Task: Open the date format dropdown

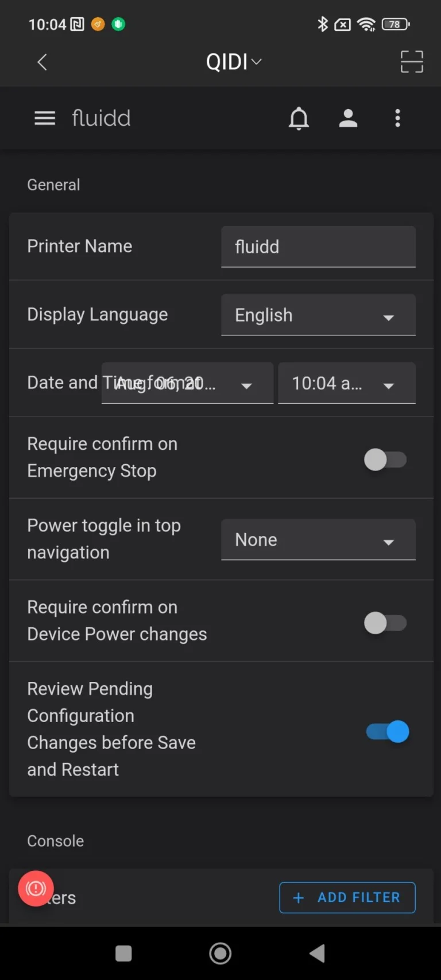Action: 187,383
